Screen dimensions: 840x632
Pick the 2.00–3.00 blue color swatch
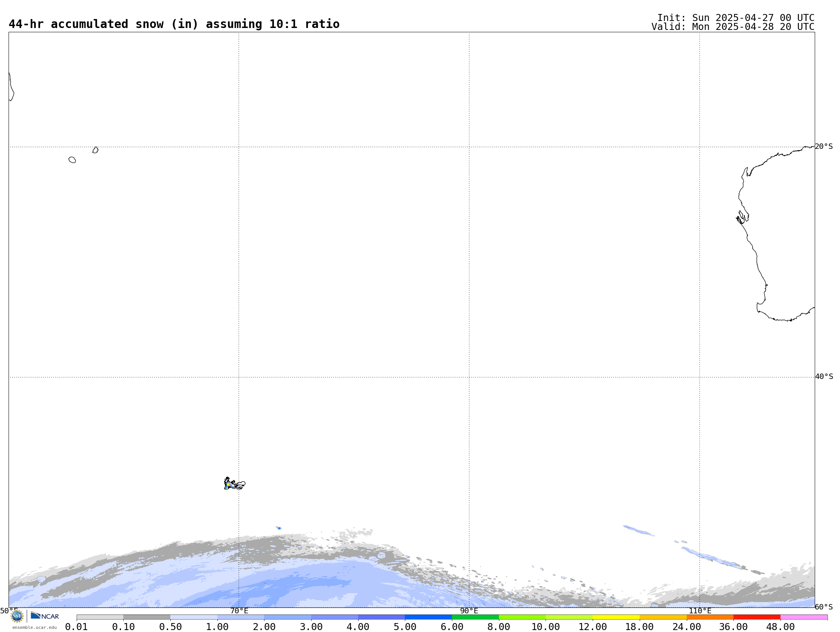tap(288, 617)
